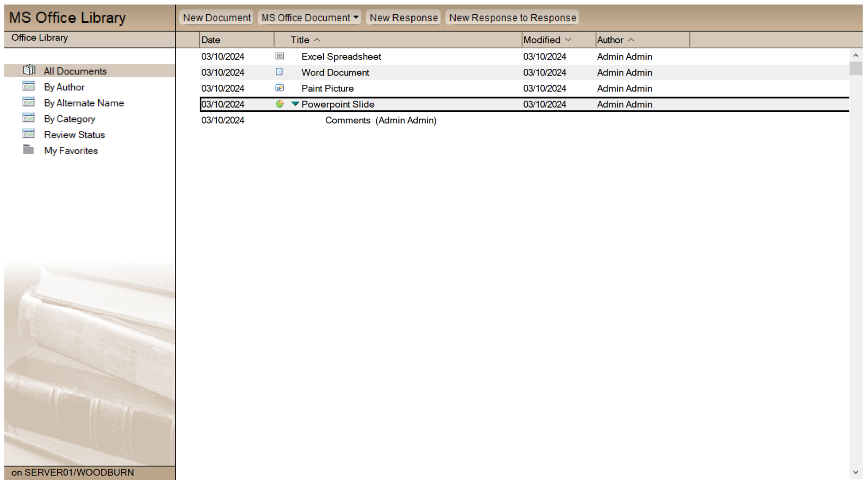The width and height of the screenshot is (868, 488).
Task: Click the By Alternate Name view icon
Action: tap(29, 102)
